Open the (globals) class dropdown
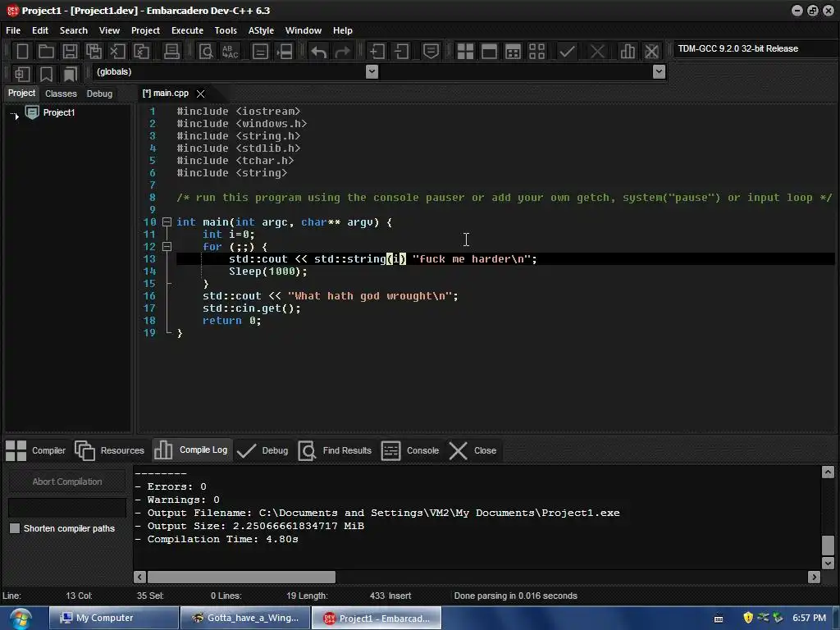 pos(372,72)
